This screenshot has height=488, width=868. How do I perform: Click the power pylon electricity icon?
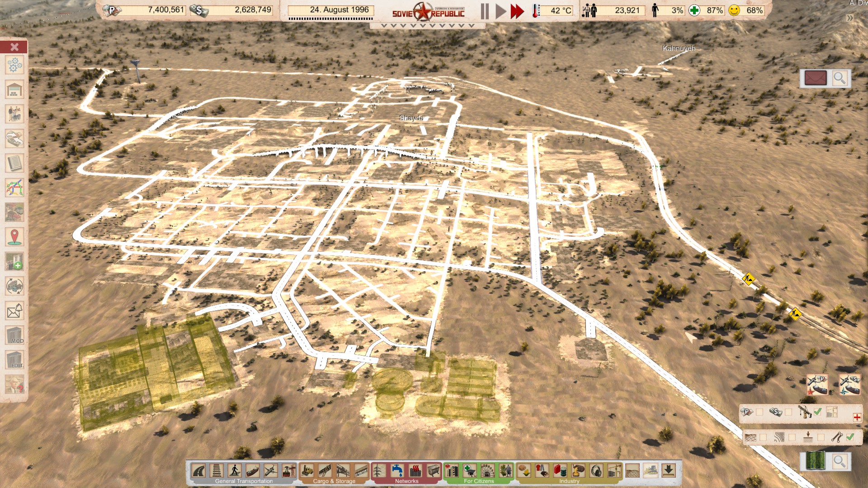click(379, 471)
